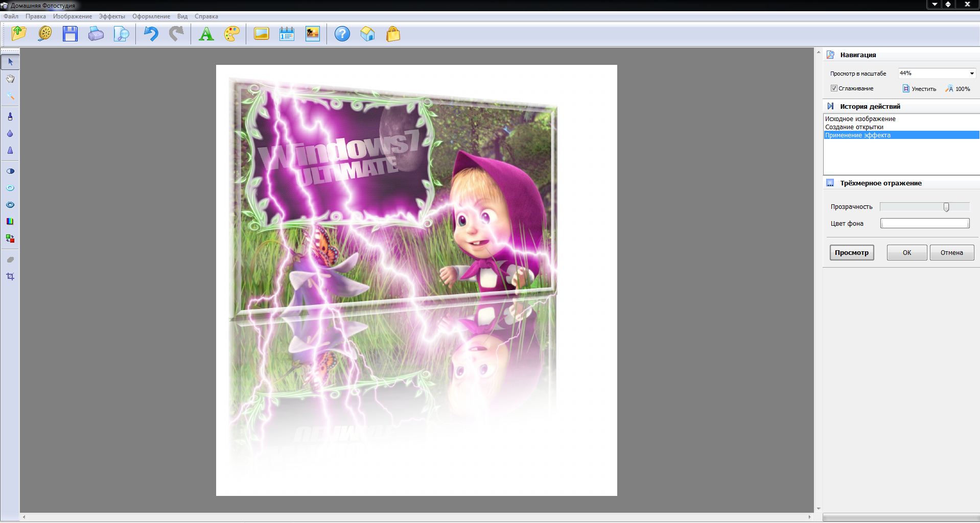The height and width of the screenshot is (523, 980).
Task: Open help with the blue question mark icon
Action: pos(342,34)
